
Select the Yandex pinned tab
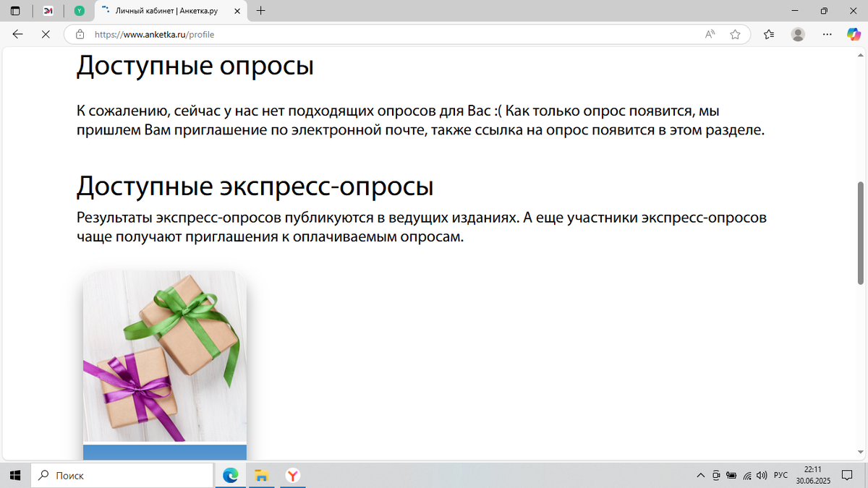click(x=80, y=11)
